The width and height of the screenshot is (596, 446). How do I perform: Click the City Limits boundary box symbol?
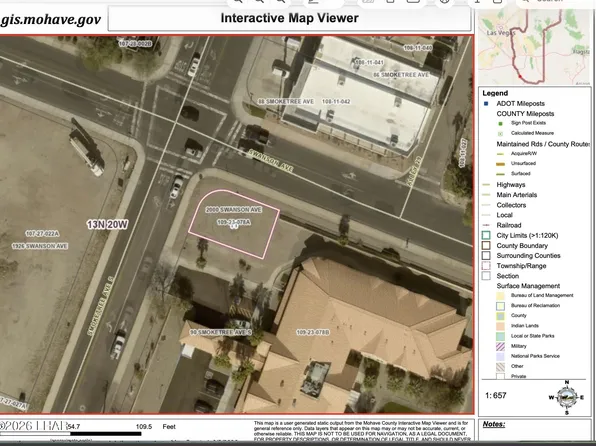coord(486,235)
